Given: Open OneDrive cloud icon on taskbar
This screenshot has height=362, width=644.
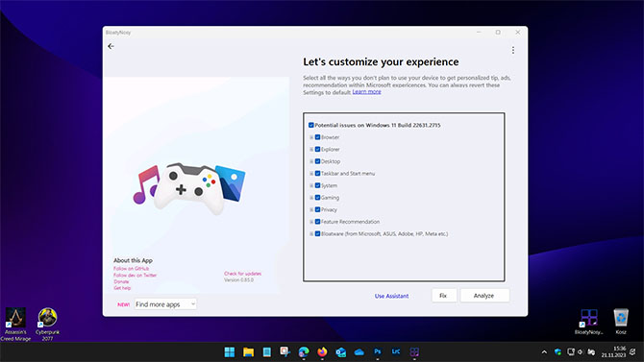Looking at the screenshot, I should coord(359,351).
